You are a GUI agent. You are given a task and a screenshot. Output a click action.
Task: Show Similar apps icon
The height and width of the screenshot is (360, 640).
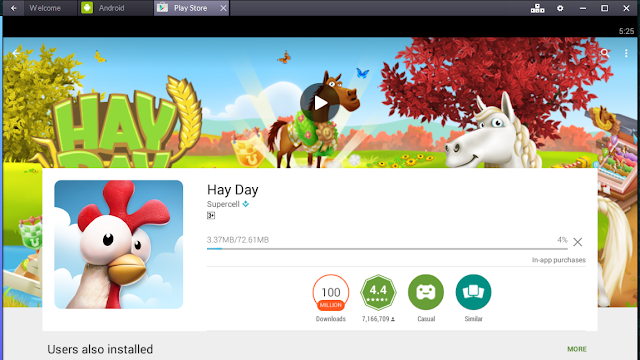point(473,292)
